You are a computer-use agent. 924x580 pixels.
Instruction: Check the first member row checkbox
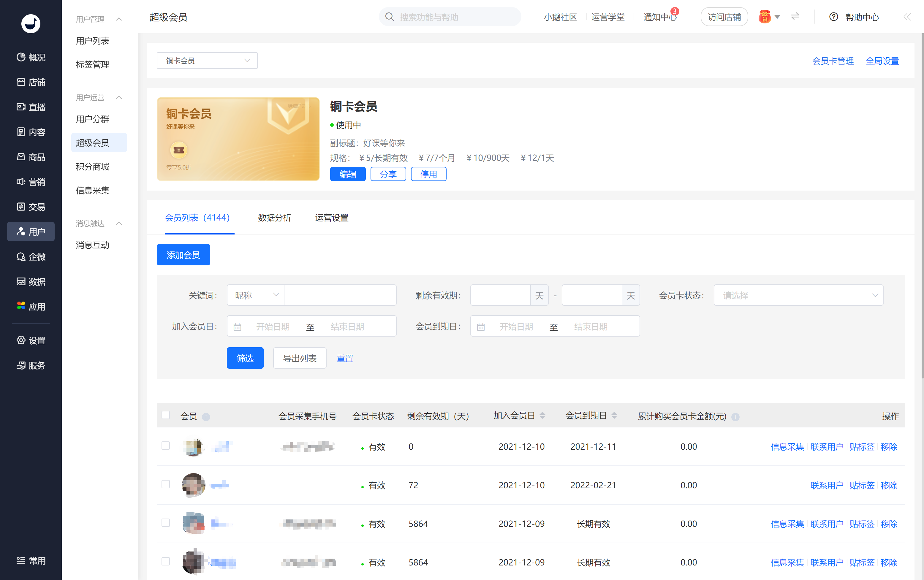[166, 446]
